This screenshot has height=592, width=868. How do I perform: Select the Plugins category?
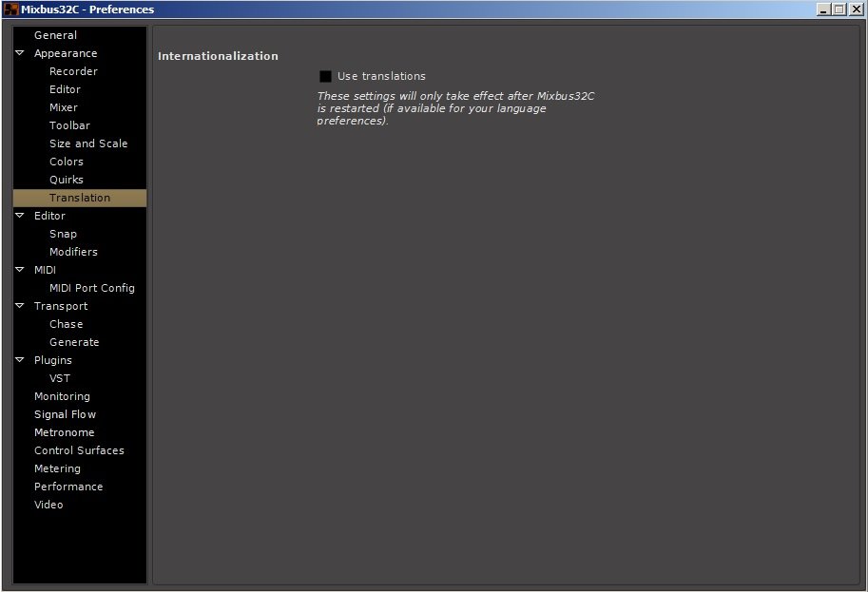(x=52, y=360)
